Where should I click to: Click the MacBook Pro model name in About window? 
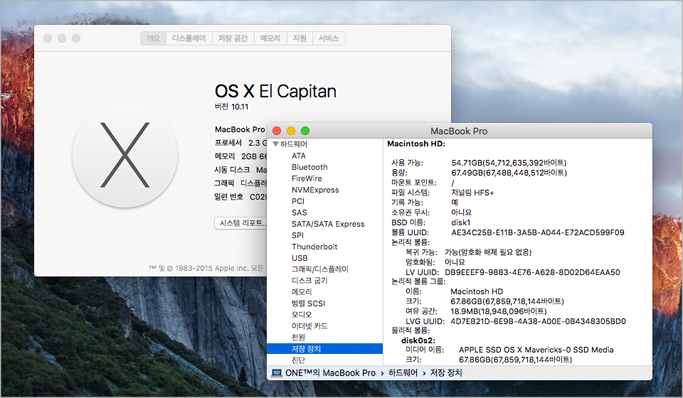(x=240, y=130)
